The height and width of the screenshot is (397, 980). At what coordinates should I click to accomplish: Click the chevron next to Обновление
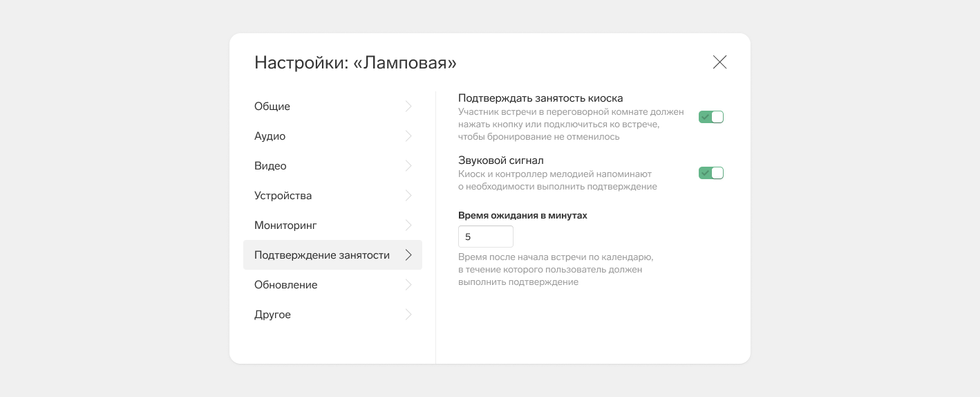408,285
